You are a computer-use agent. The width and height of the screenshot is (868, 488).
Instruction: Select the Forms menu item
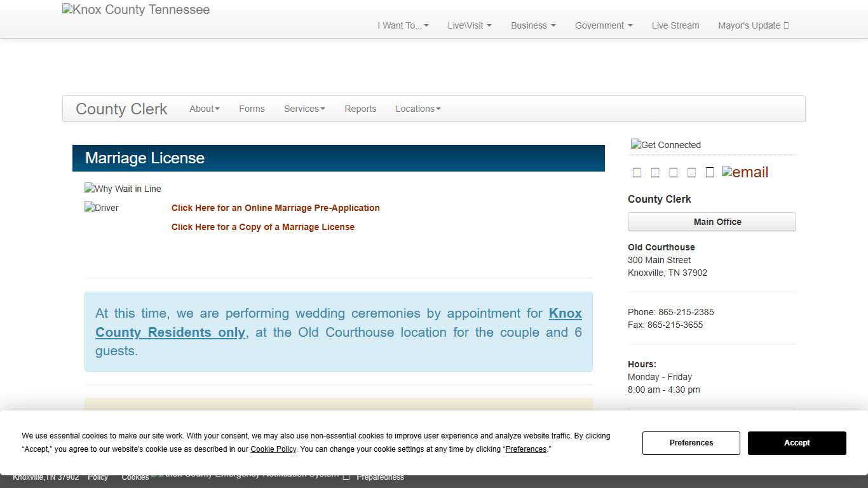coord(252,109)
